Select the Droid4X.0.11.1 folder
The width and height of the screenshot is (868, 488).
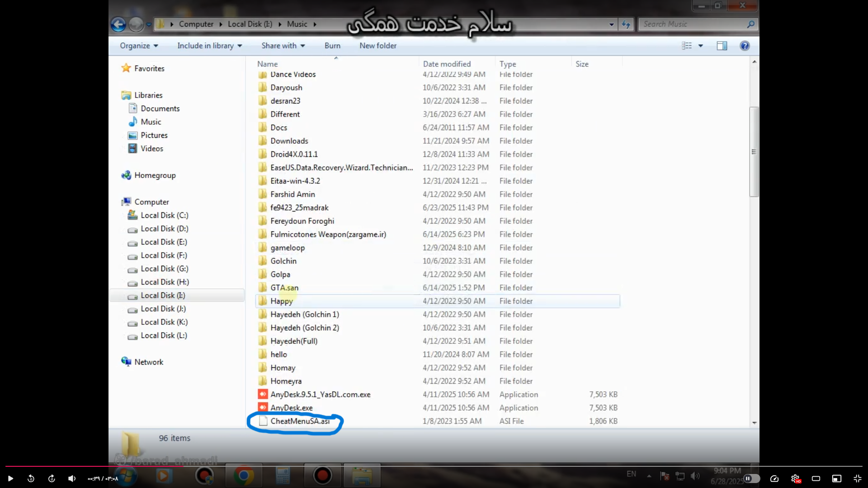pyautogui.click(x=294, y=155)
